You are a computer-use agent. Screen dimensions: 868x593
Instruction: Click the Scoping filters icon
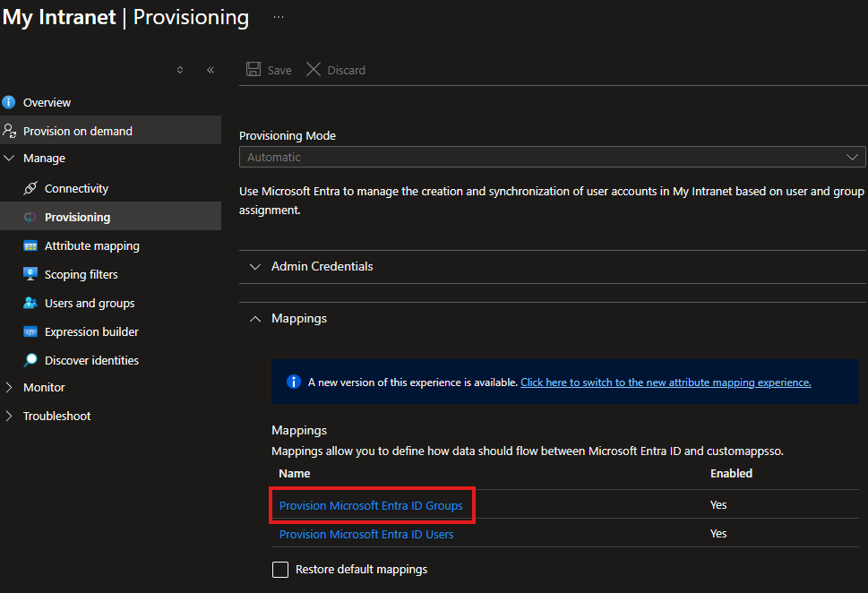(30, 274)
